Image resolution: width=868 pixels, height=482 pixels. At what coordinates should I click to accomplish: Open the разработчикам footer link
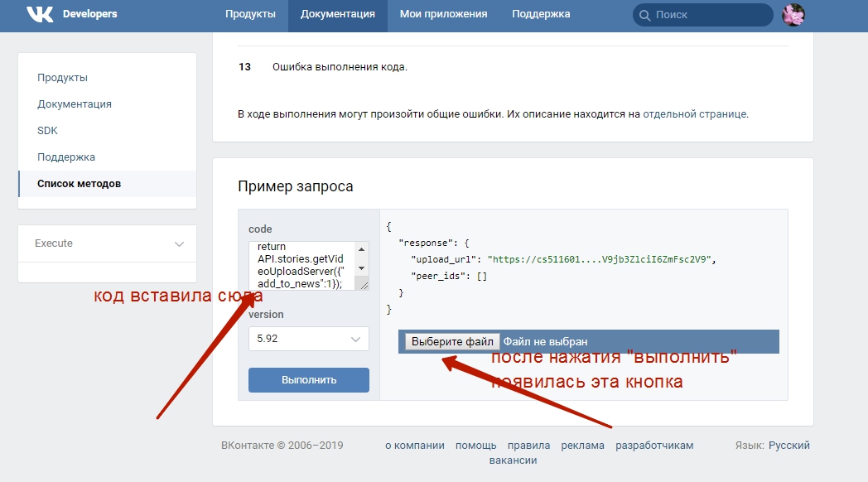click(x=654, y=446)
